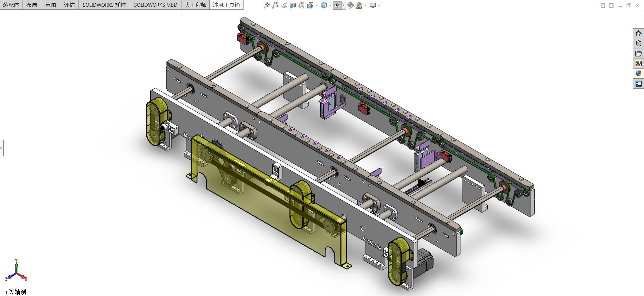Click the Apply Scene icon

(359, 5)
